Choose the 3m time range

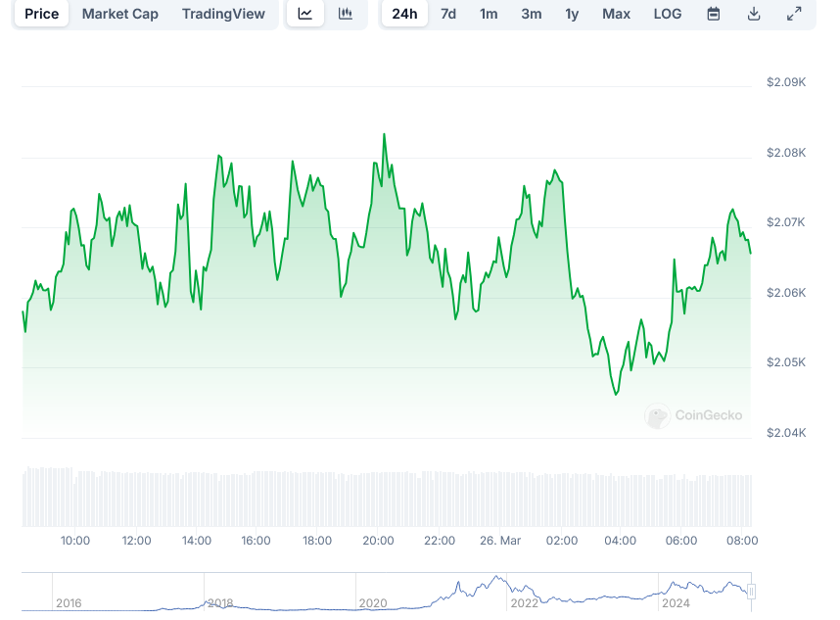pyautogui.click(x=532, y=14)
